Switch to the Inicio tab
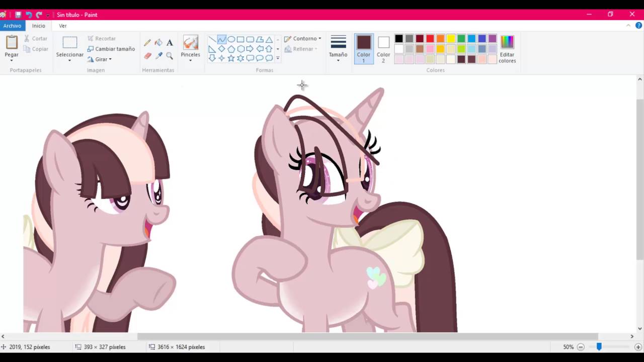The width and height of the screenshot is (644, 362). tap(39, 26)
